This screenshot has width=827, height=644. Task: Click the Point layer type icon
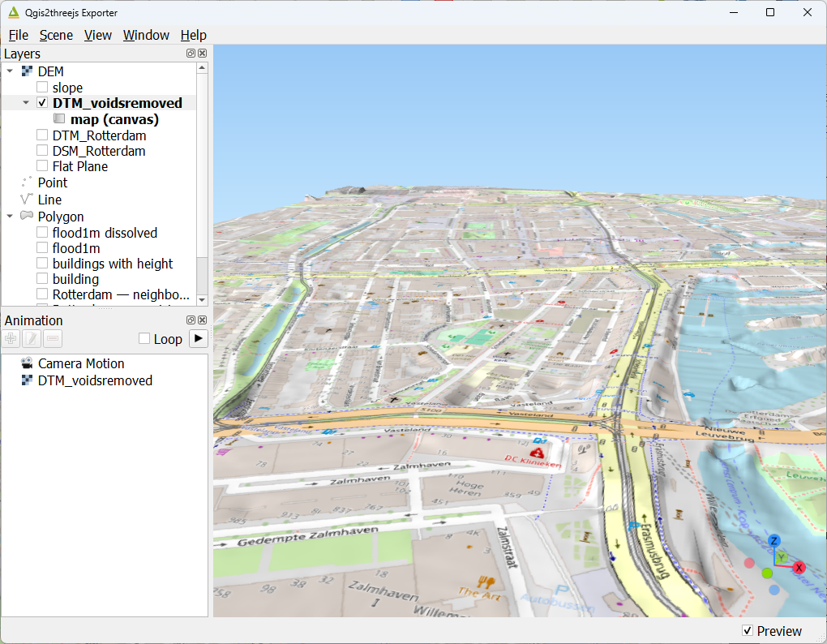click(25, 182)
